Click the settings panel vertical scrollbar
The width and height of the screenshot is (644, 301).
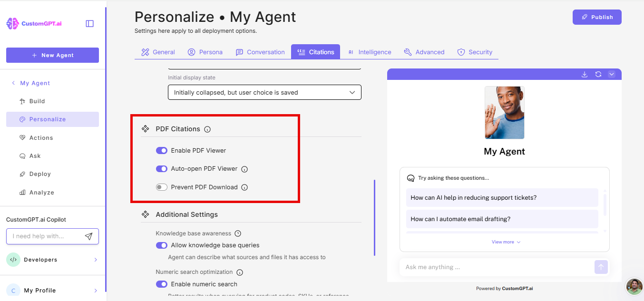click(x=375, y=217)
